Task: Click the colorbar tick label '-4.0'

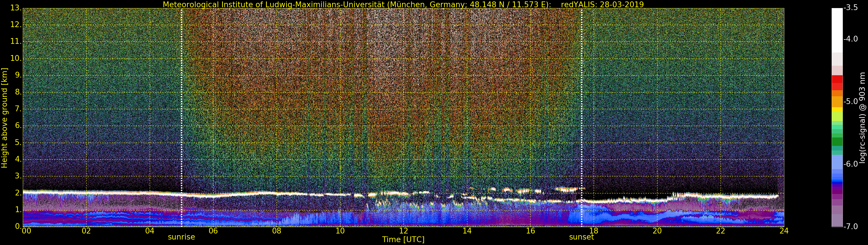Action: [x=850, y=39]
